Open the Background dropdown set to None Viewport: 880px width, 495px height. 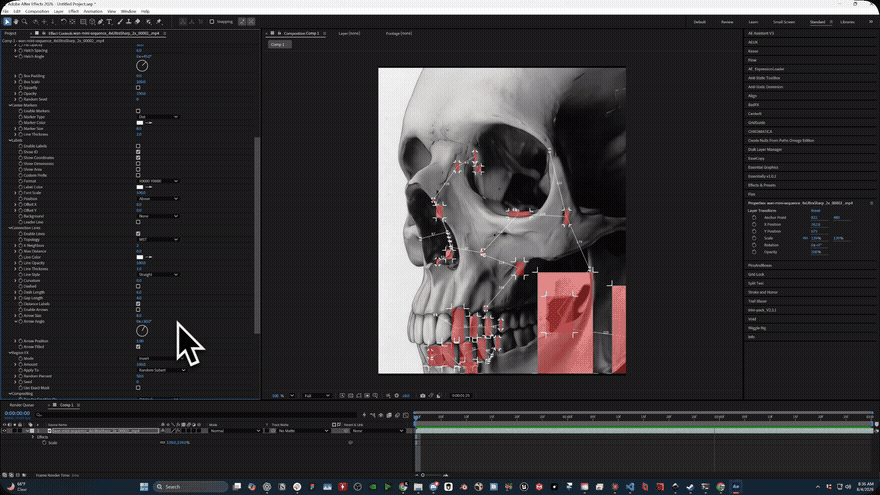click(158, 216)
